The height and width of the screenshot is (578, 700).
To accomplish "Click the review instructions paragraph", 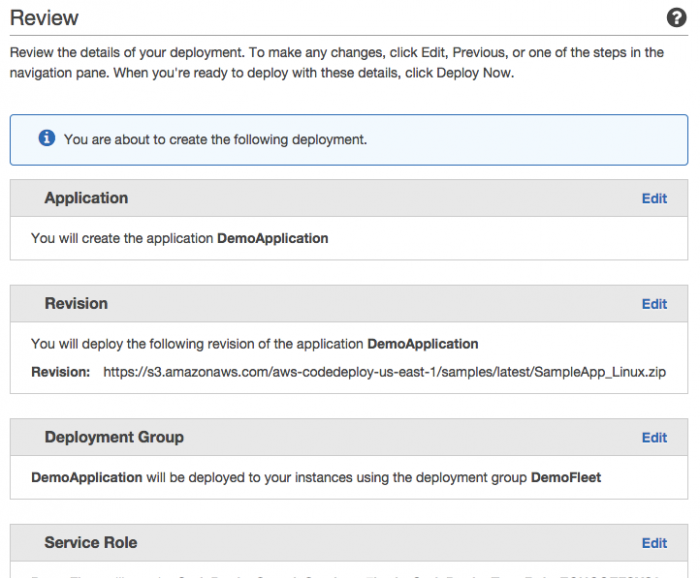I will pyautogui.click(x=337, y=62).
